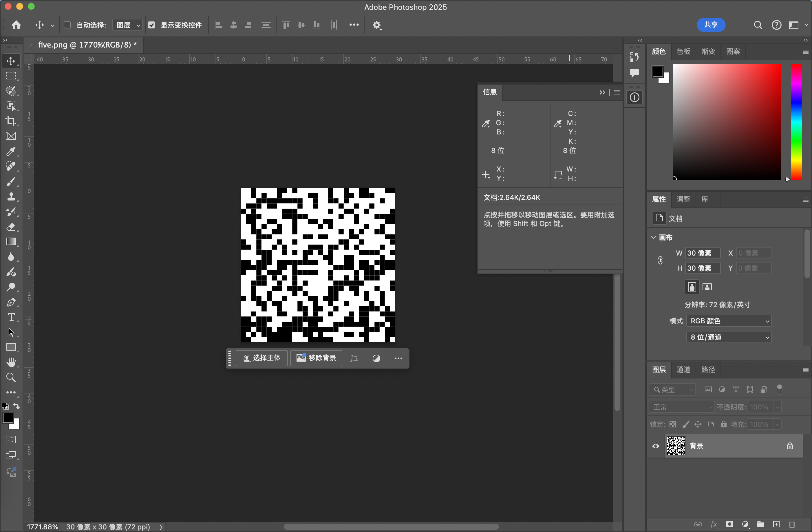Select the Eraser tool
Screen dimensions: 812x532
click(11, 227)
